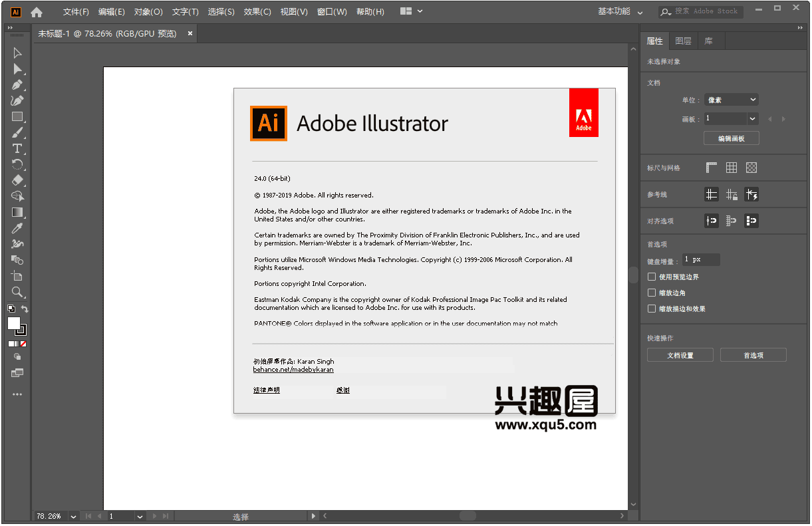Open 文件(F) menu

coord(76,12)
